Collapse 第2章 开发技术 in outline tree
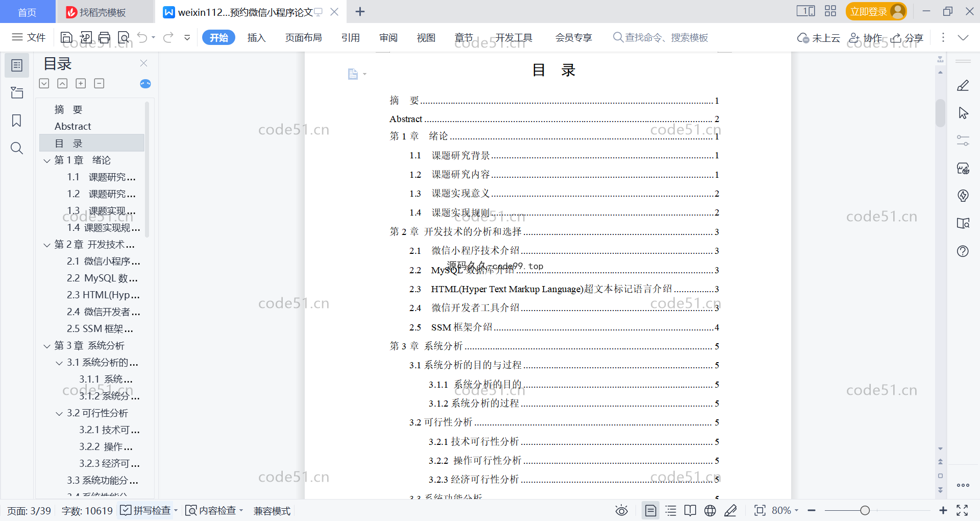 pyautogui.click(x=47, y=245)
